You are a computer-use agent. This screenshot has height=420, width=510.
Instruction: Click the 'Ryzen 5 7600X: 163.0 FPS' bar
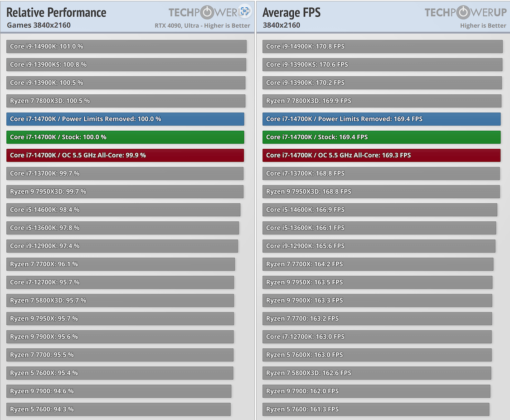(x=377, y=355)
